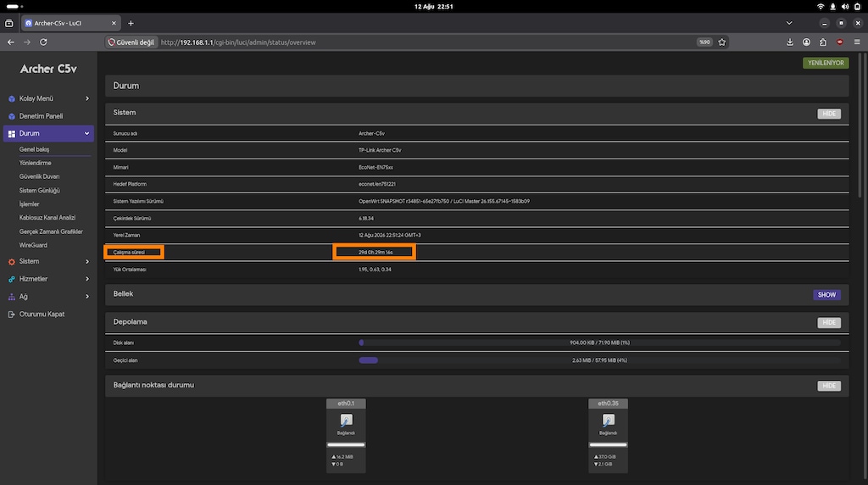This screenshot has width=868, height=485.
Task: Open Denetim Paneli sidebar icon
Action: tap(12, 116)
